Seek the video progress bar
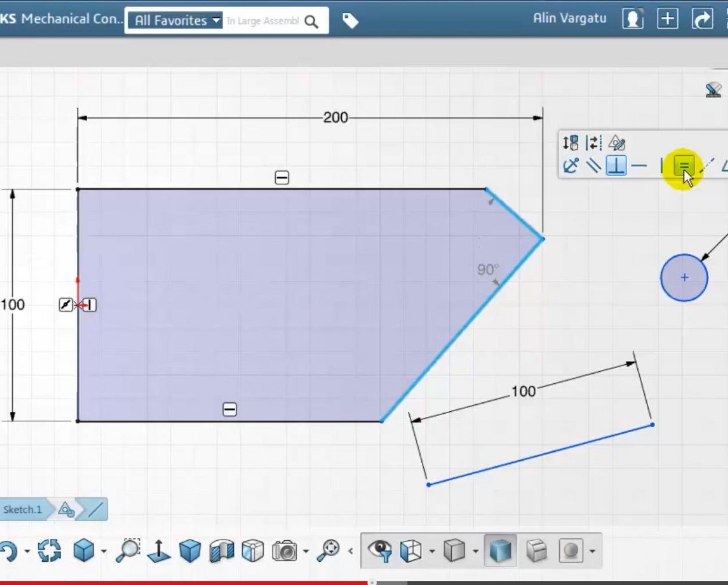Screen dimensions: 728x585 [364, 582]
